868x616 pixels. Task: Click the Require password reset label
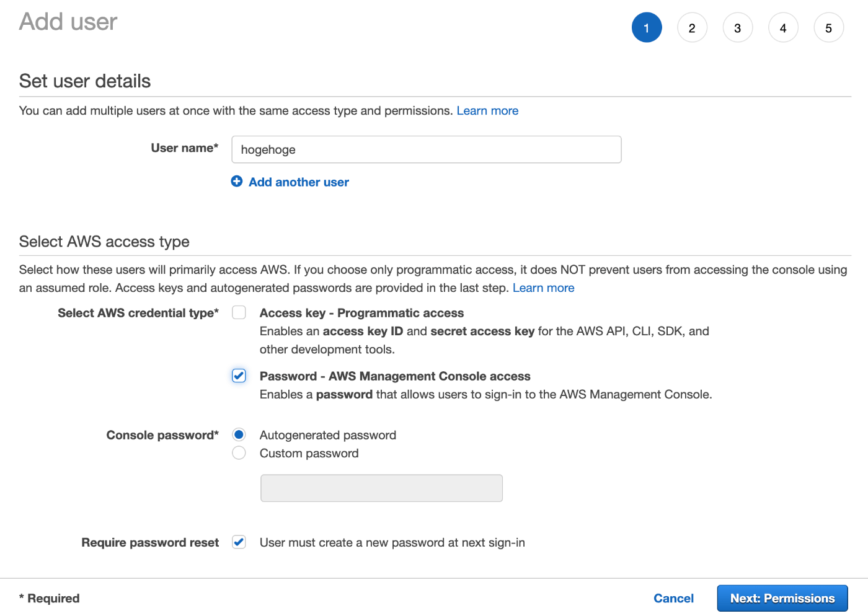[x=150, y=543]
